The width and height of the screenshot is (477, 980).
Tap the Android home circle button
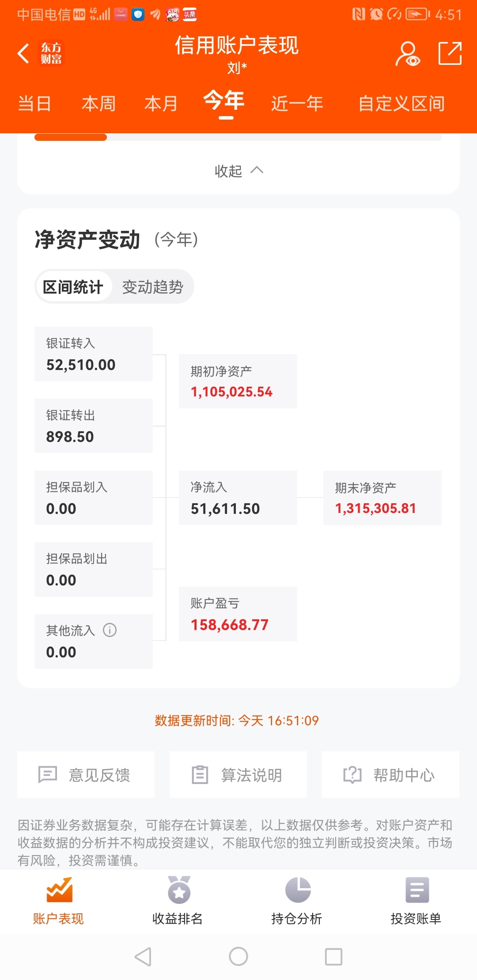click(238, 957)
